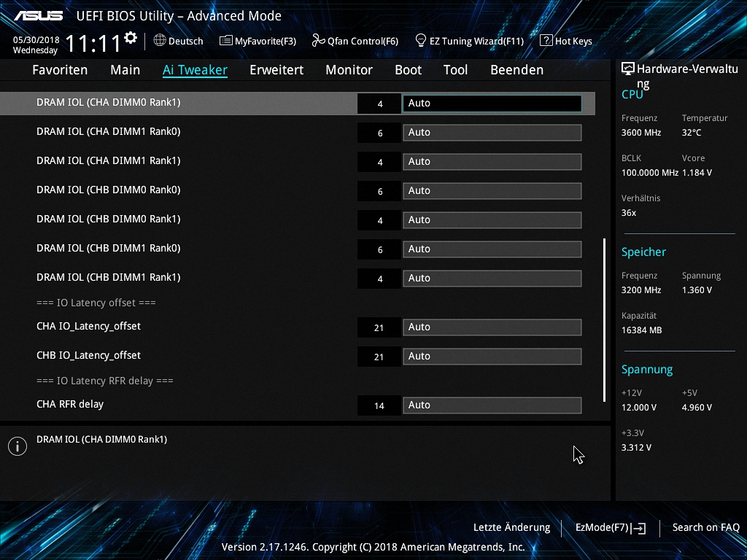Click the +5V 4.960 V reading
The height and width of the screenshot is (560, 747).
697,408
